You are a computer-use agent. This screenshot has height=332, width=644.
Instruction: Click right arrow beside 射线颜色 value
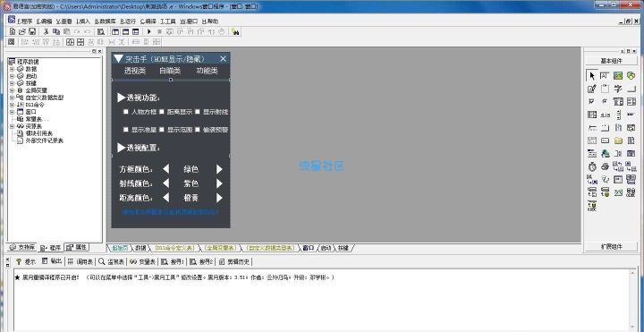[219, 183]
